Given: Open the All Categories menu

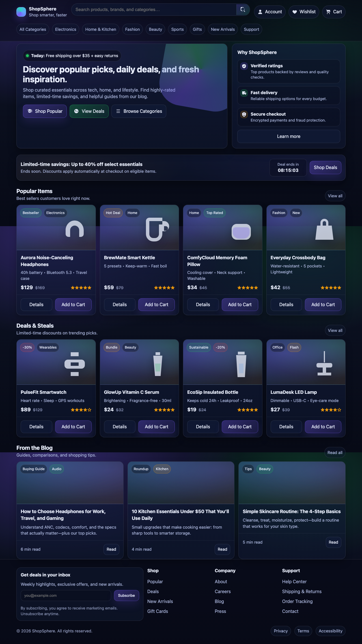Looking at the screenshot, I should click(33, 29).
